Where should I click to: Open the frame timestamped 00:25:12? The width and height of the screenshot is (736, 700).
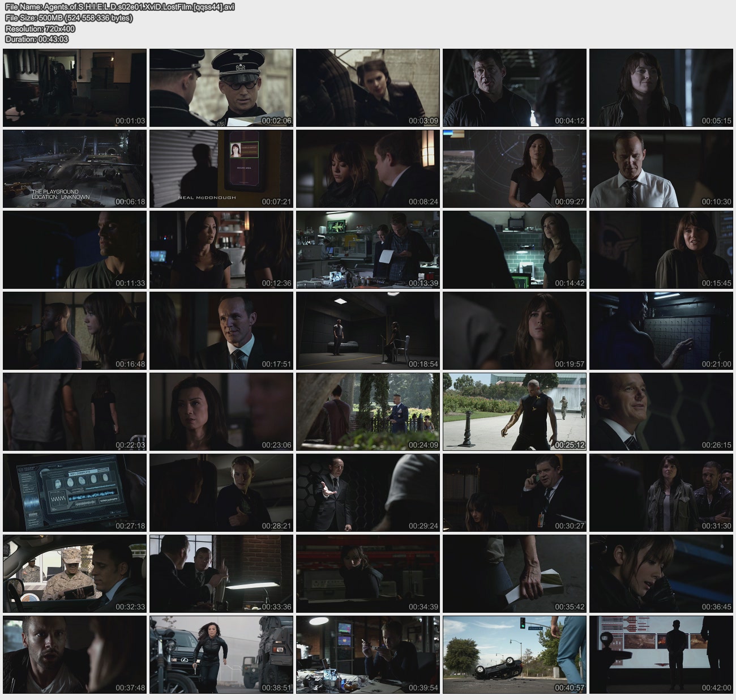pyautogui.click(x=514, y=412)
